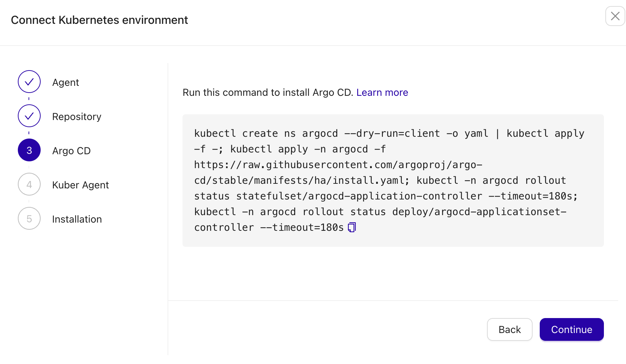Click the step 5 numbered circle
Image resolution: width=626 pixels, height=364 pixels.
click(x=29, y=218)
